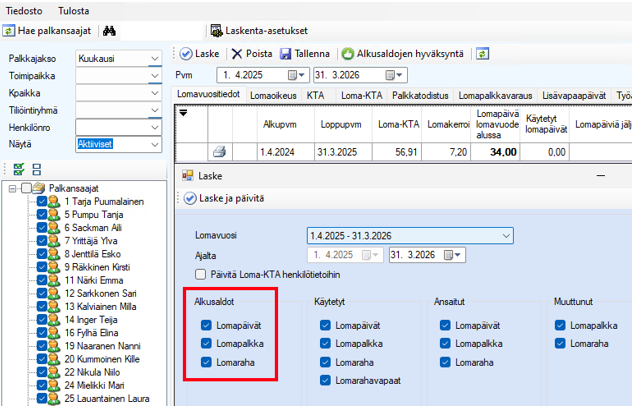Click the binoculars search icon
Screen dimensions: 635x408
tap(110, 31)
